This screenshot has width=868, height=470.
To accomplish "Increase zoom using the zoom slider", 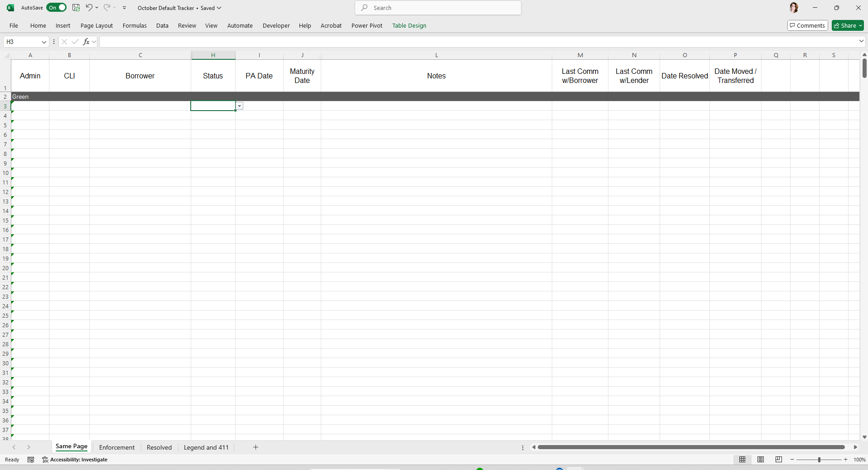I will (845, 460).
